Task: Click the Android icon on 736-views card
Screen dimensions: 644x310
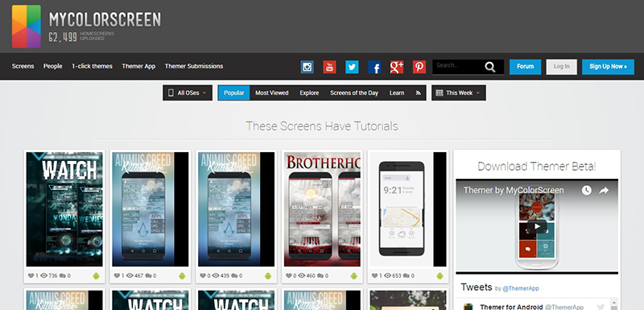Action: 96,276
